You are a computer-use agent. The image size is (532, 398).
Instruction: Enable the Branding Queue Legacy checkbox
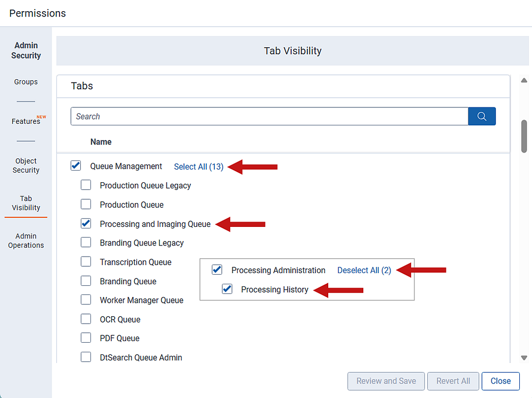coord(86,242)
